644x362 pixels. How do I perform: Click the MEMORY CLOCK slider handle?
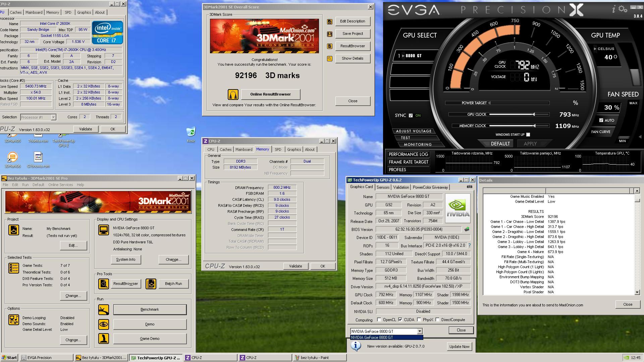click(x=534, y=126)
